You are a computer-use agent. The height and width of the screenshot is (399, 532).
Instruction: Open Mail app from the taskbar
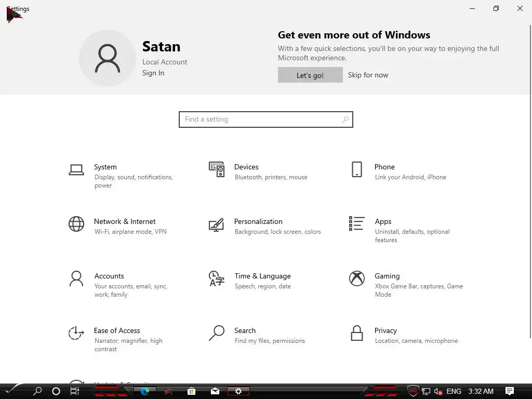215,391
